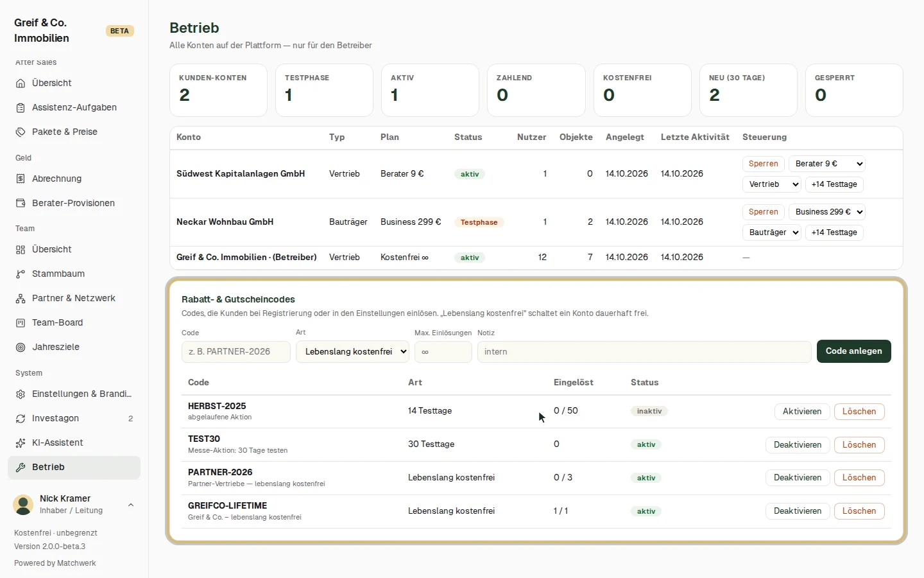This screenshot has height=578, width=924.
Task: Add +14 Testtage to Neckar Wohnbau GmbH
Action: [834, 232]
